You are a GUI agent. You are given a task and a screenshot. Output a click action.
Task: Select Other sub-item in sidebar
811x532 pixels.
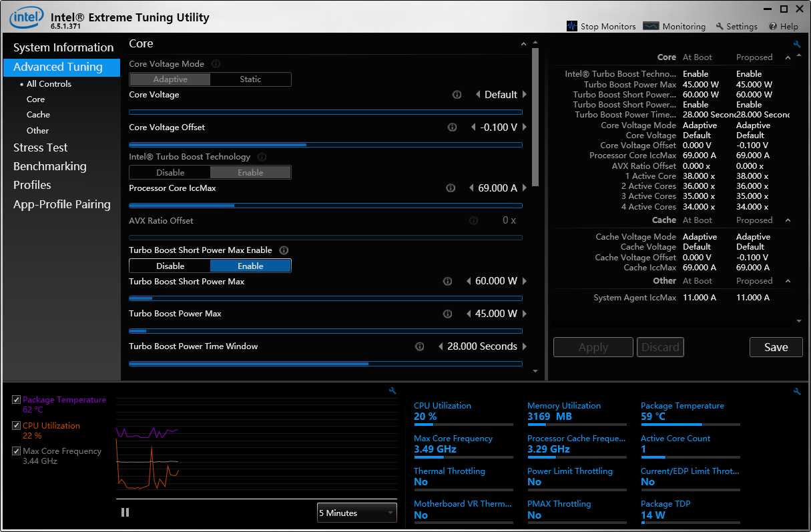(x=37, y=131)
